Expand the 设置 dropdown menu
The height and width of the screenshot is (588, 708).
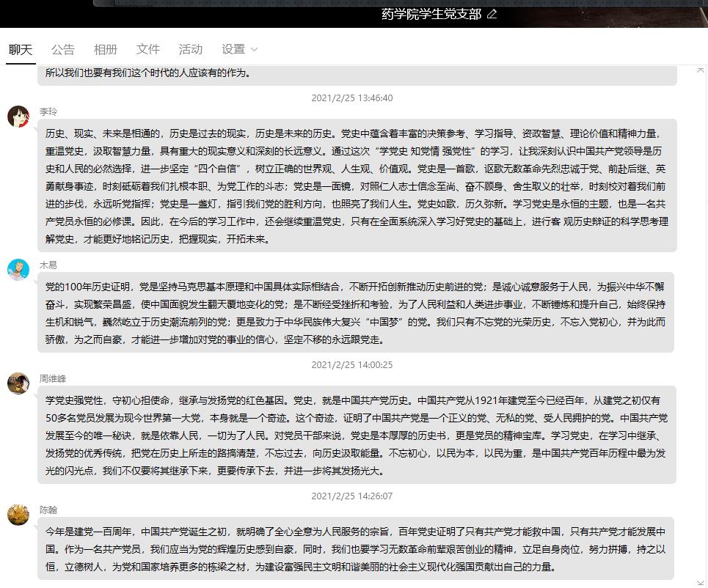pos(240,49)
